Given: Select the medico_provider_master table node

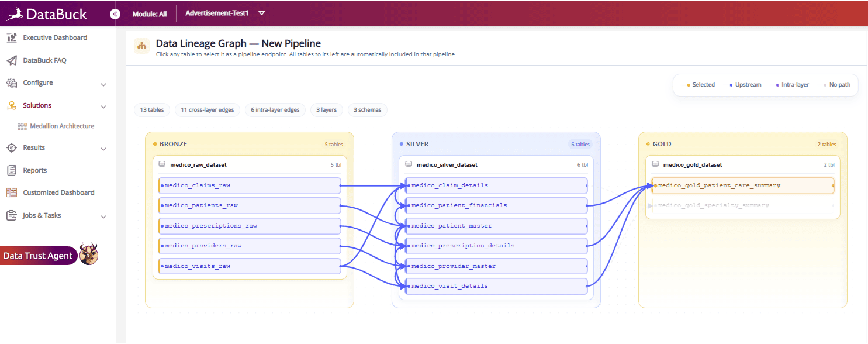Looking at the screenshot, I should click(x=496, y=266).
